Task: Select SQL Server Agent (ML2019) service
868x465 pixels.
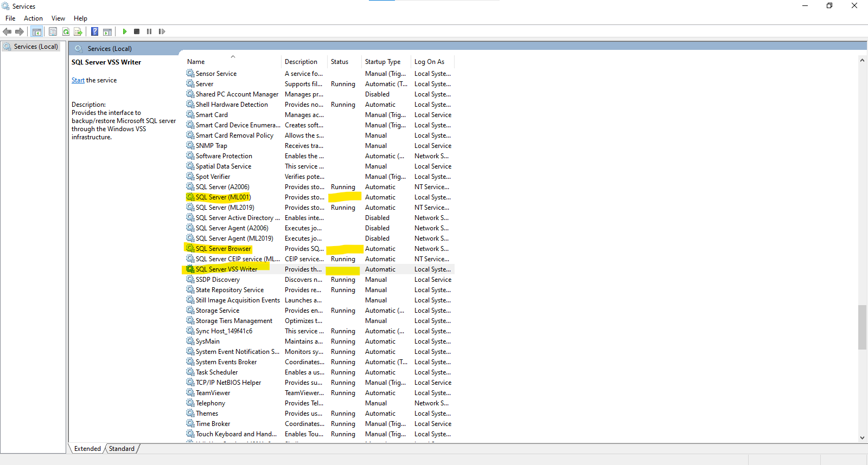Action: tap(319, 238)
